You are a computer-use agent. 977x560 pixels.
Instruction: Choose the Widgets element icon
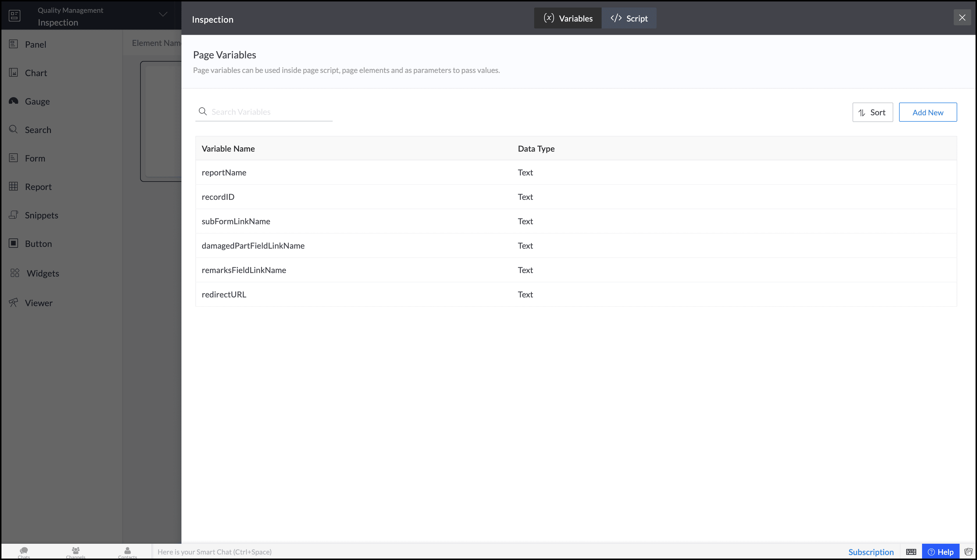[x=15, y=273]
